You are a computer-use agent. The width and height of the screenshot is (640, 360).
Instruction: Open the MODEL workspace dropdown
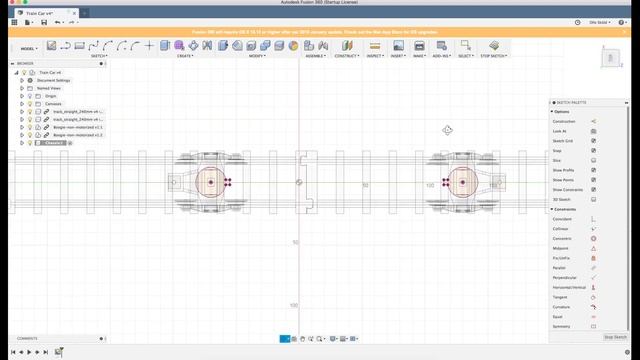click(x=29, y=49)
